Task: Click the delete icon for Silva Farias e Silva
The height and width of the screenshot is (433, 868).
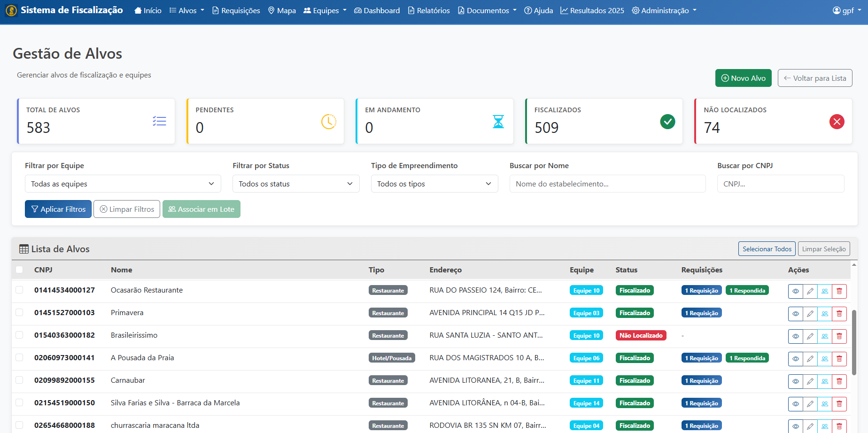Action: pyautogui.click(x=839, y=404)
